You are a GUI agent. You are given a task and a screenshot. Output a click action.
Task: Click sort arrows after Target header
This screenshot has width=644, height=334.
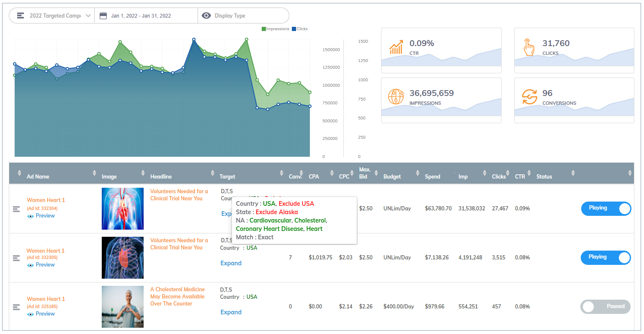(x=281, y=173)
